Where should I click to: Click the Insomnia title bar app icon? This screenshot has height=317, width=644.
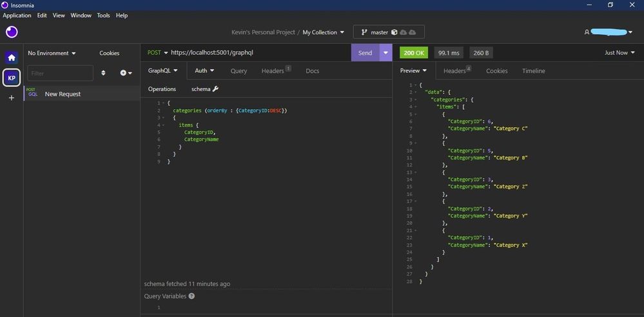point(5,5)
